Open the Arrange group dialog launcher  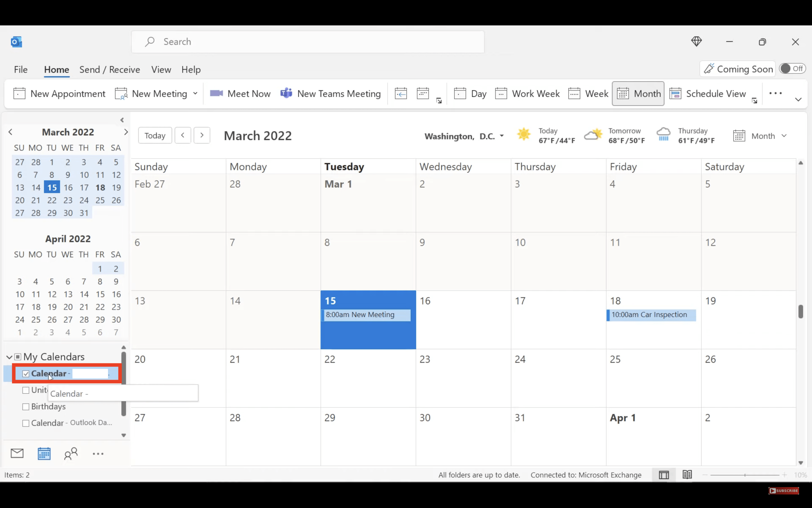[x=754, y=101]
